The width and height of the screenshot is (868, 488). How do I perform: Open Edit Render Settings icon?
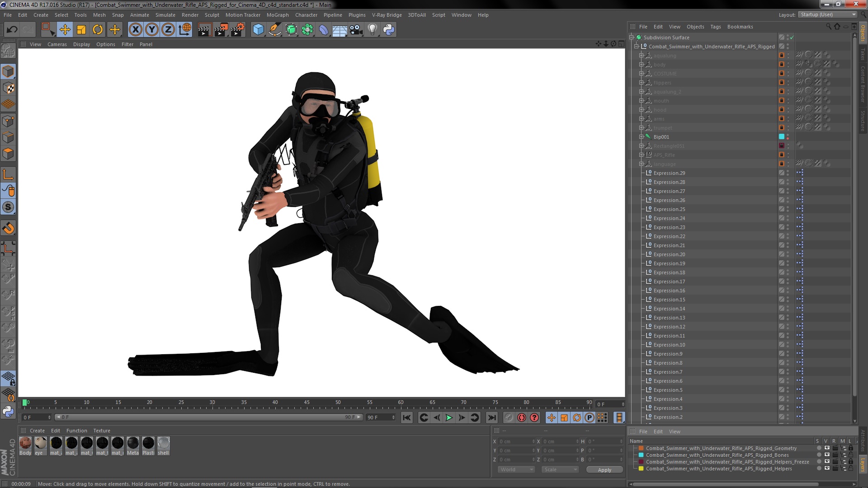(238, 30)
